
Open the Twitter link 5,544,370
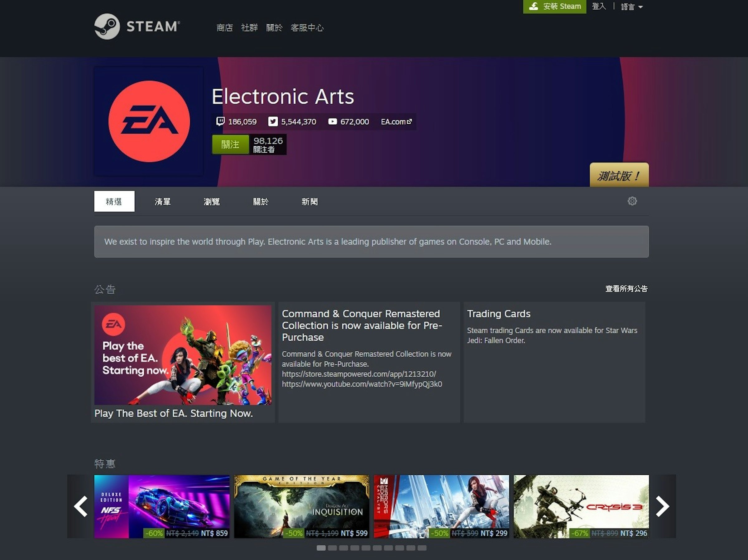pyautogui.click(x=292, y=122)
